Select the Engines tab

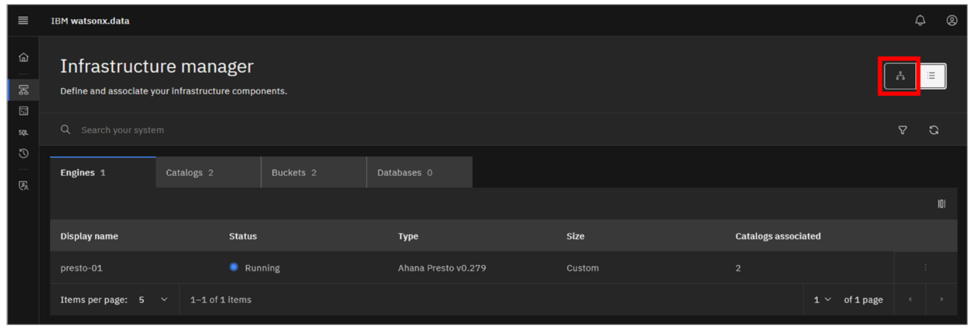coord(103,172)
